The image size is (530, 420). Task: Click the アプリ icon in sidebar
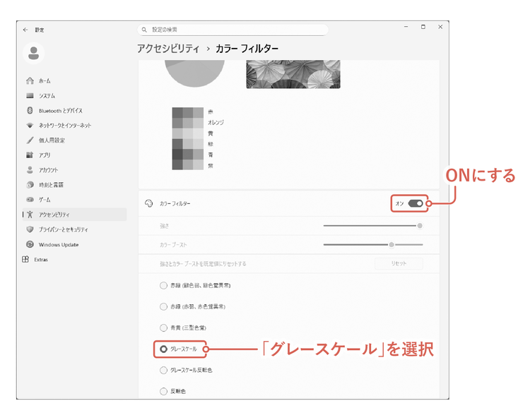pos(30,155)
